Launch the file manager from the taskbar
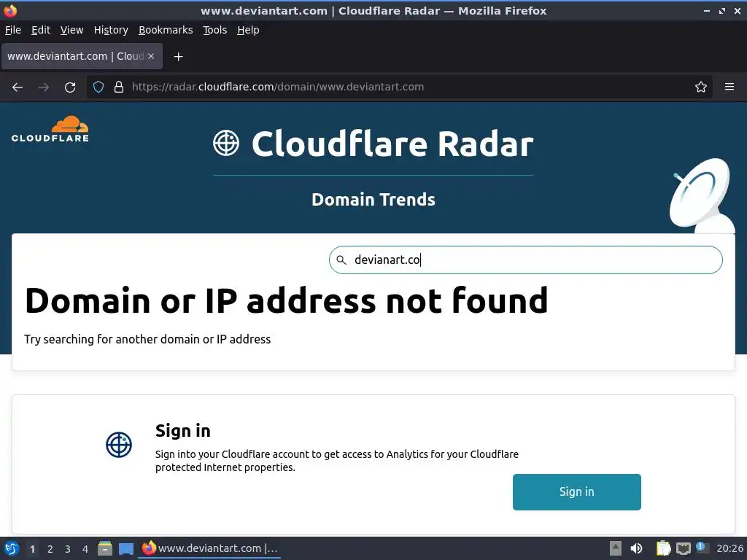Image resolution: width=747 pixels, height=560 pixels. [x=105, y=548]
